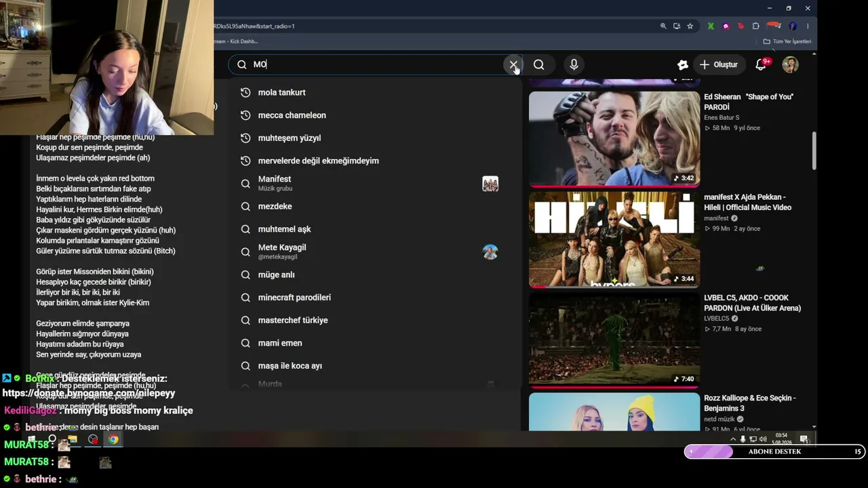Open the COOOK PARDON live video thumbnail

click(x=614, y=340)
